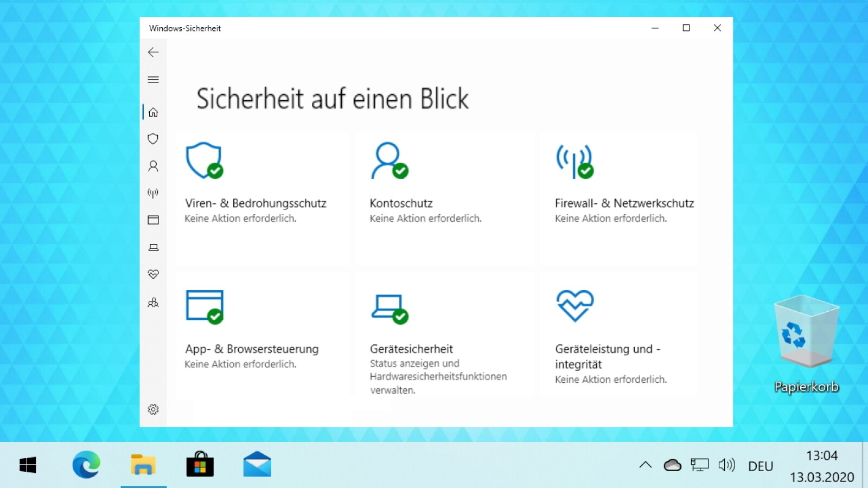868x488 pixels.
Task: Go back with the arrow button
Action: pos(153,52)
